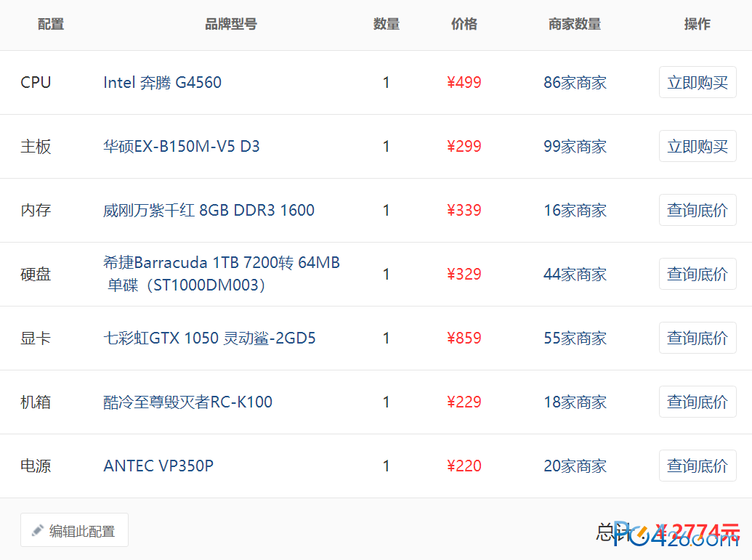Image resolution: width=752 pixels, height=560 pixels.
Task: Click 查询底价 for 酷冷至尊毁灭者RC-K100
Action: 698,402
